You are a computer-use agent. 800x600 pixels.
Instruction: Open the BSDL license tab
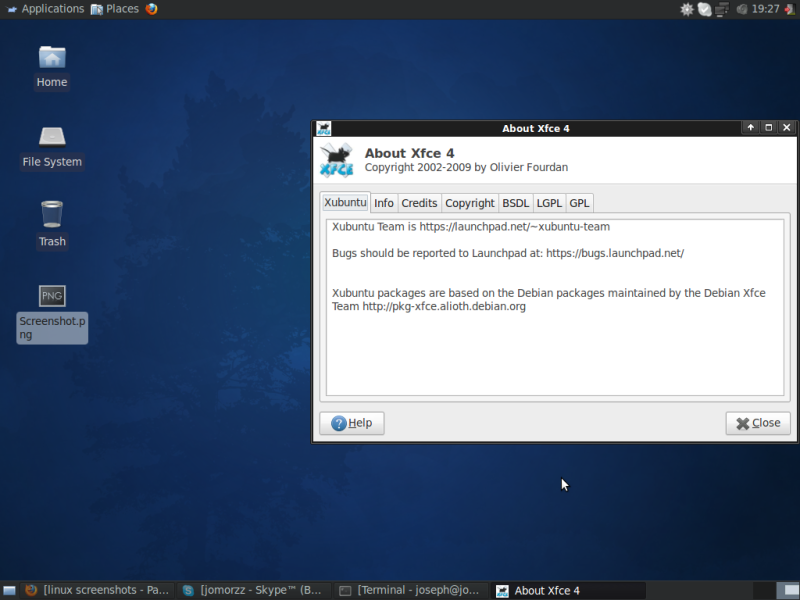coord(516,203)
